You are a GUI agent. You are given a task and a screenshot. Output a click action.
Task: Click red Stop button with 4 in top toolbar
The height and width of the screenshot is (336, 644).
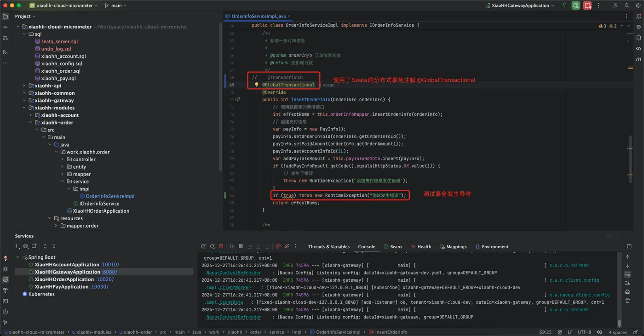pos(587,6)
